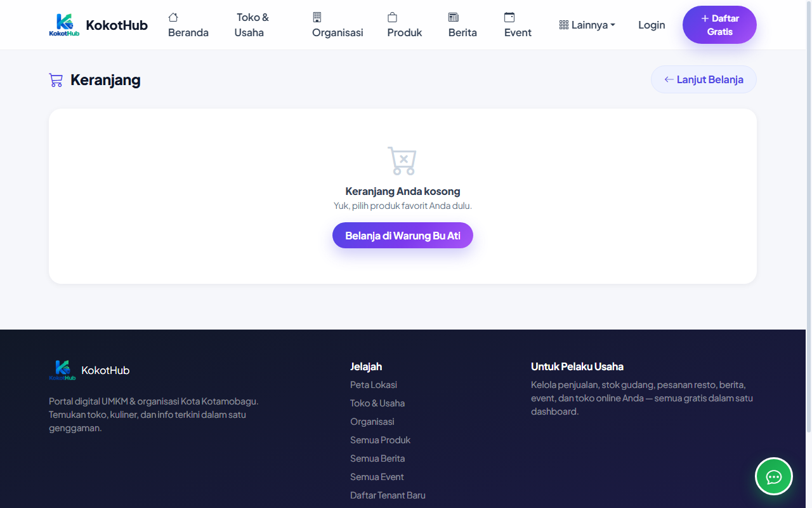Click the KokotHub logo in the footer
Screen dimensions: 812x508
click(x=62, y=370)
